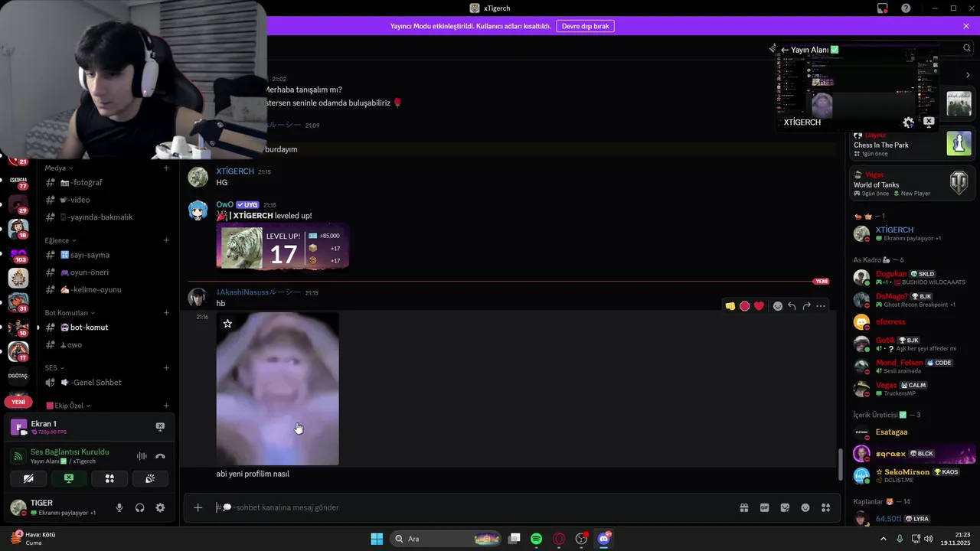Screen dimensions: 980x551
Task: Open user settings gear next to TIGER
Action: [160, 507]
